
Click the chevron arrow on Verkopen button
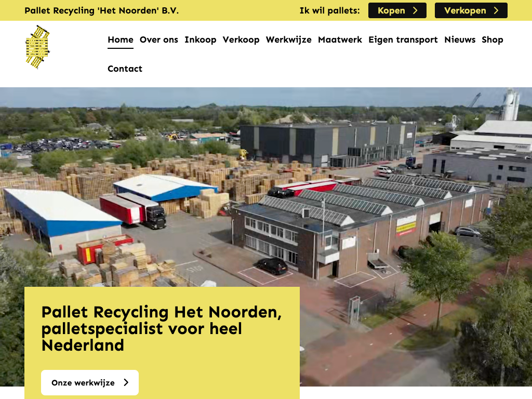496,10
